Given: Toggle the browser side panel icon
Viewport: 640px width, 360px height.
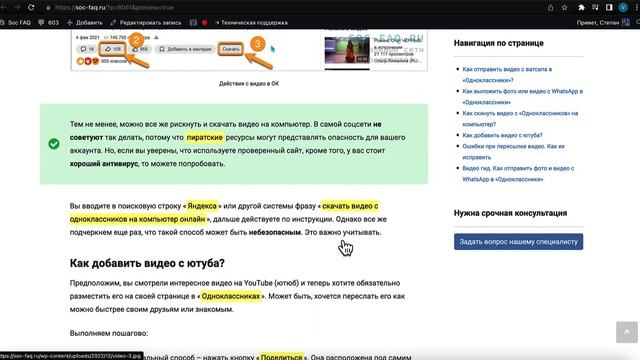Looking at the screenshot, I should (x=609, y=7).
